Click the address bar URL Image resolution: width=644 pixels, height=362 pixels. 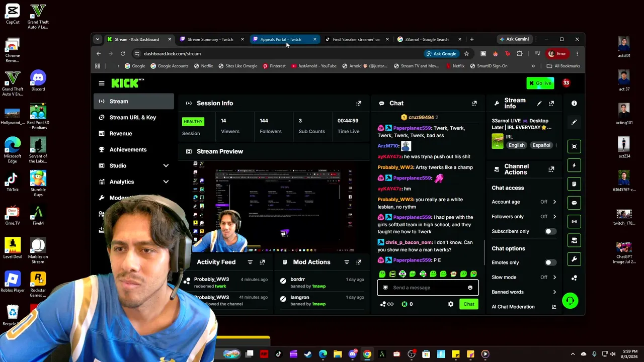click(x=172, y=54)
